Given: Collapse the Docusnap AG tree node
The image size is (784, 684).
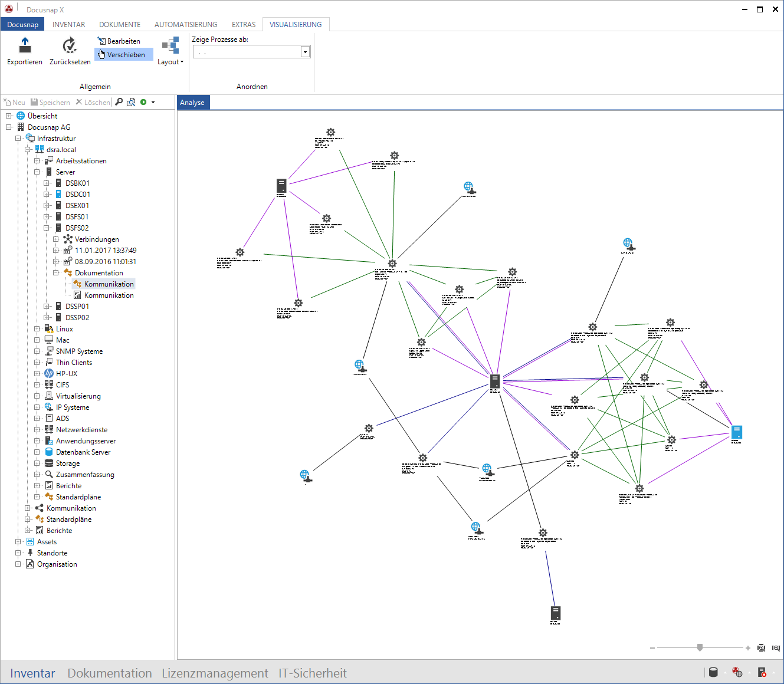Looking at the screenshot, I should pos(9,127).
